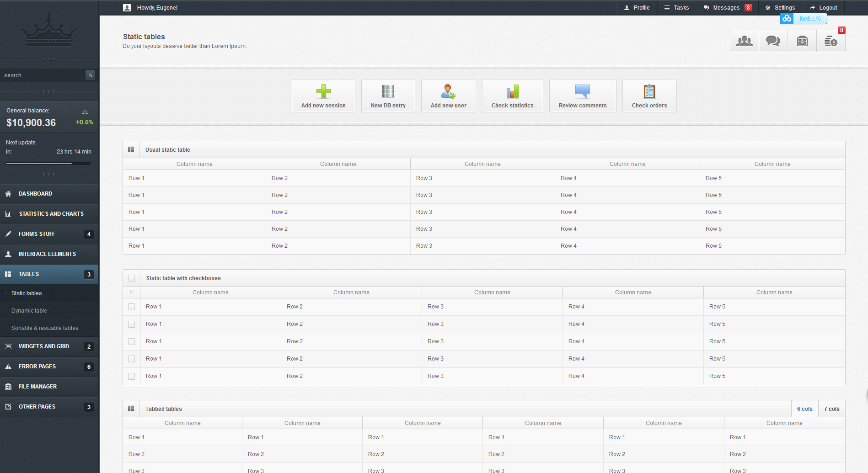Click Add new user icon
Viewport: 868px width, 473px height.
448,91
